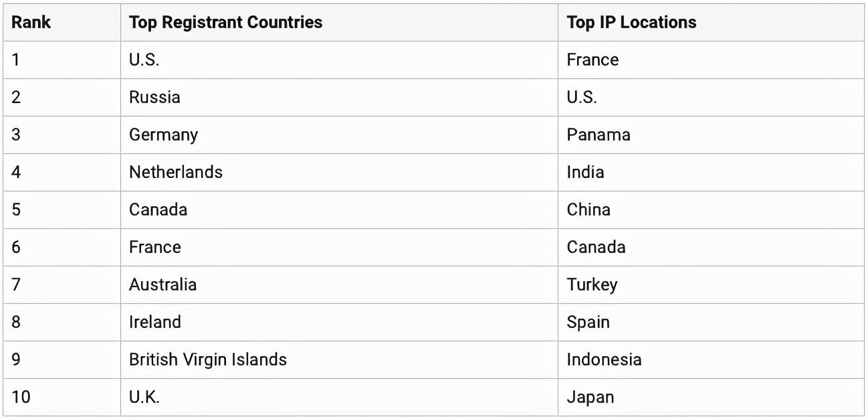
Task: Click Canada in Top Registrant Countries column
Action: (158, 209)
